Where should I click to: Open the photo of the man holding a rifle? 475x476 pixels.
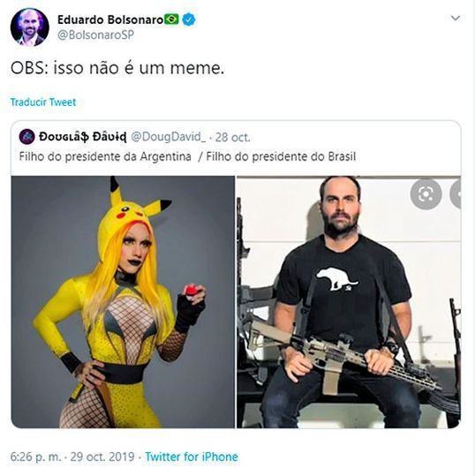[x=349, y=302]
